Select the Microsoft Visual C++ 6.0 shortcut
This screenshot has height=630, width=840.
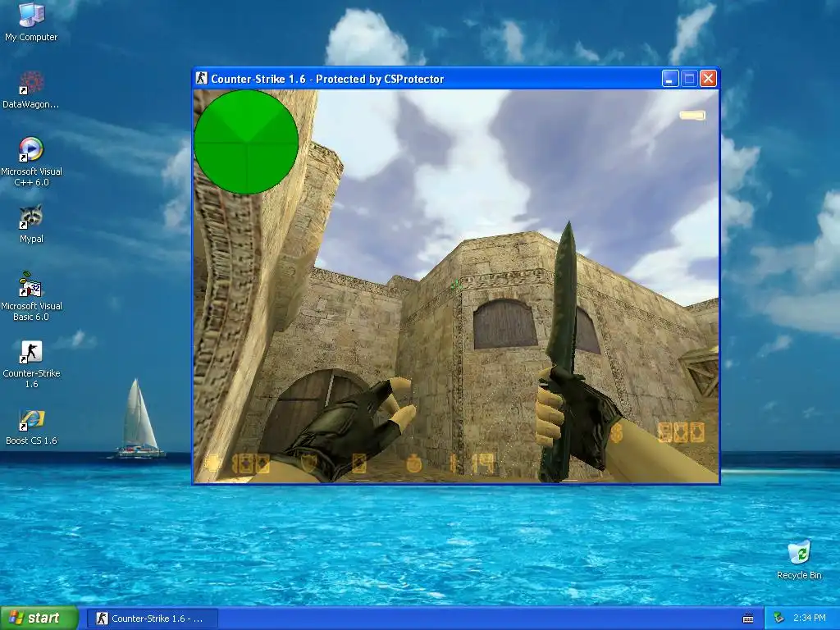pyautogui.click(x=31, y=162)
